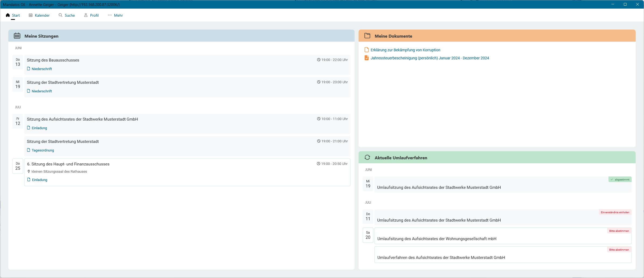Image resolution: width=644 pixels, height=278 pixels.
Task: Click clock icon next to 19:00 - 22:00 Uhr
Action: [319, 60]
